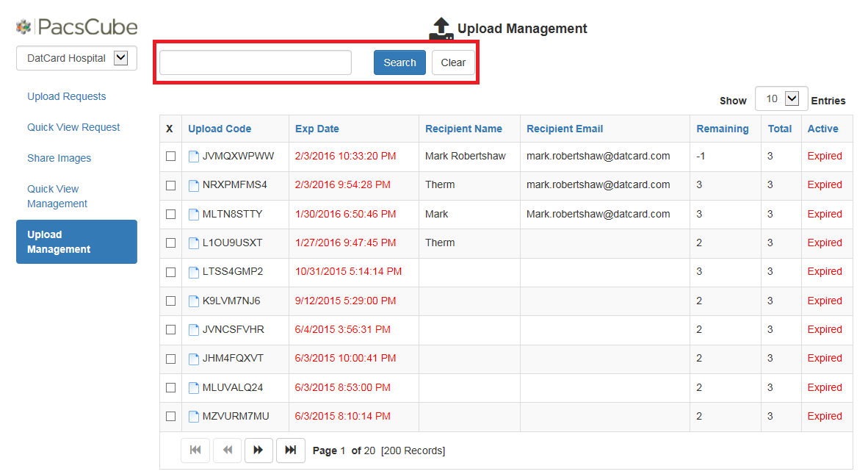Click email Mark.robertshaw@datcard.com for MLTN8STTY
The width and height of the screenshot is (868, 474).
pos(598,214)
